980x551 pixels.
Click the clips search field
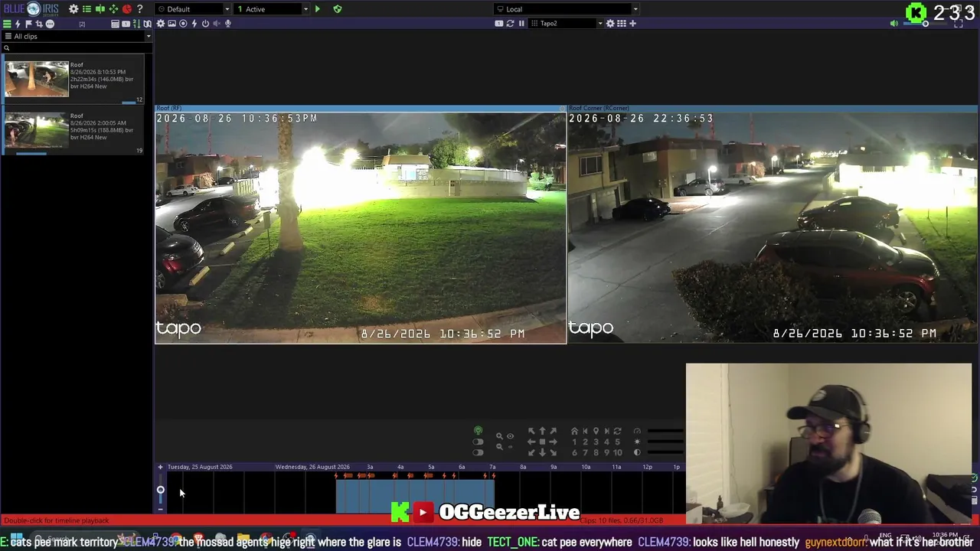coord(77,48)
